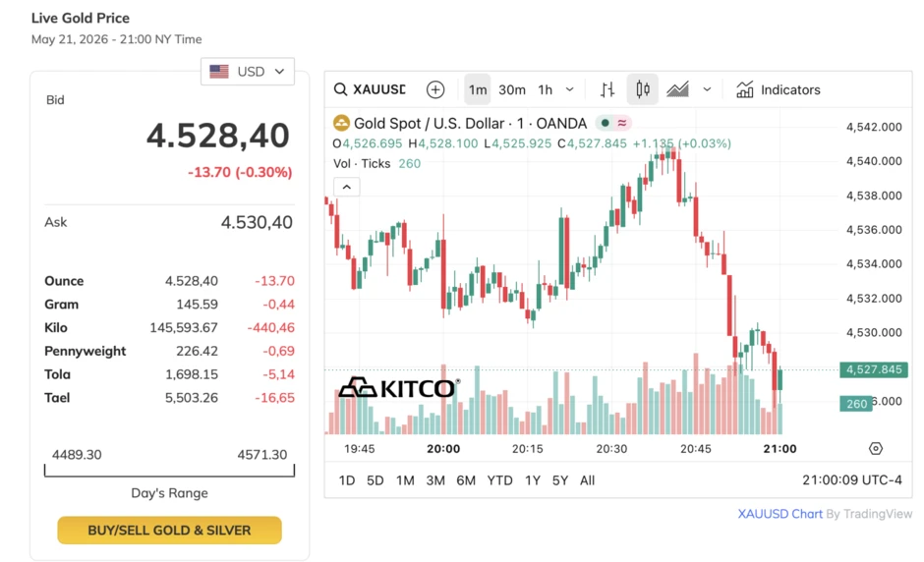Expand the chart style dropdown arrow
Screen dimensions: 924x562
pyautogui.click(x=707, y=89)
